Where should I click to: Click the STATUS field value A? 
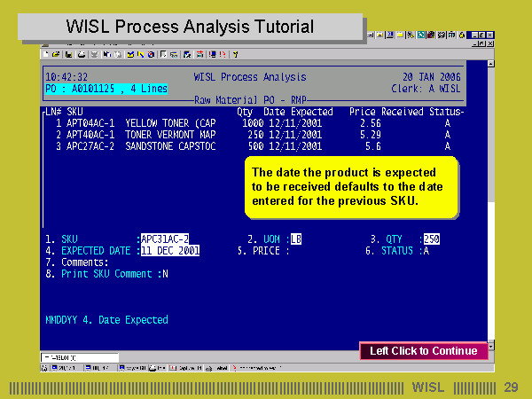coord(426,251)
